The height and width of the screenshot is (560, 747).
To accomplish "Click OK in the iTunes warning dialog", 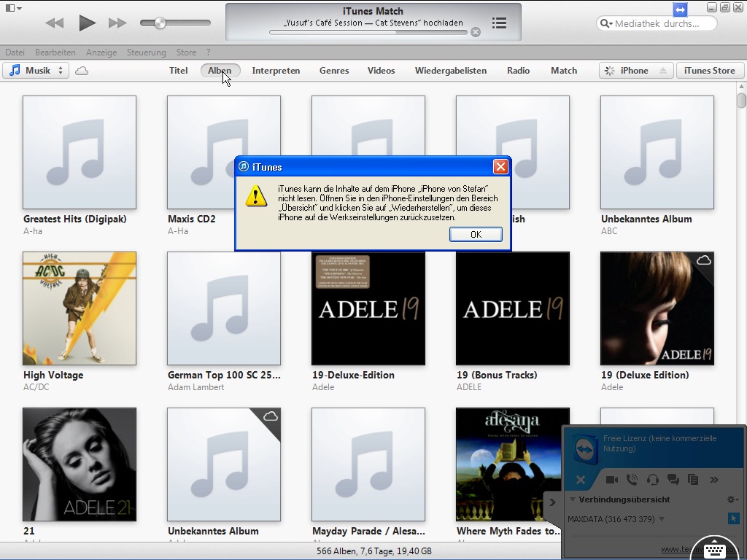I will 476,234.
